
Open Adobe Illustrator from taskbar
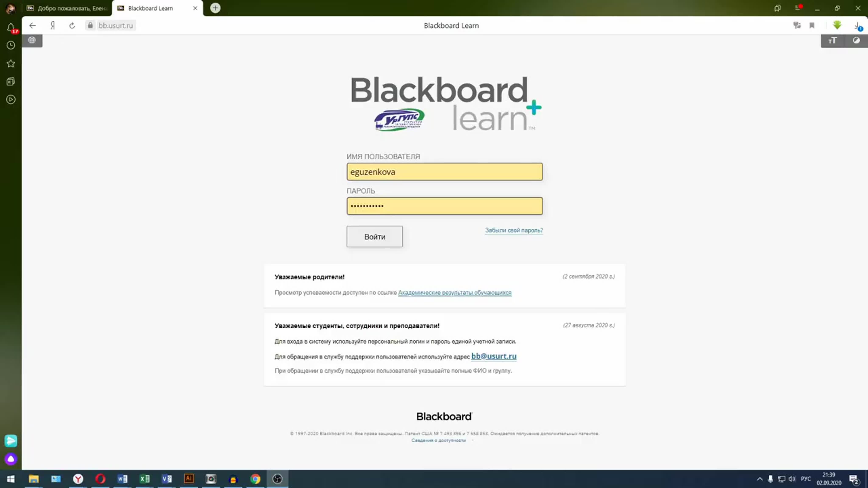point(189,478)
